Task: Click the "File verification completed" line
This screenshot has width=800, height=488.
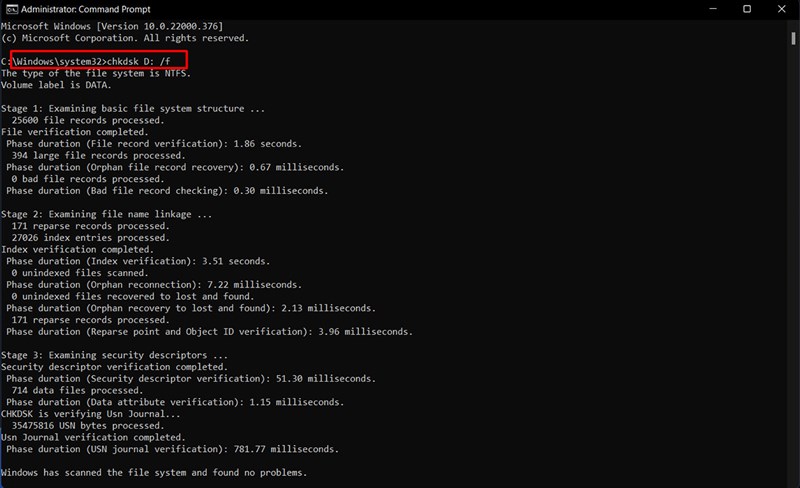Action: tap(75, 132)
